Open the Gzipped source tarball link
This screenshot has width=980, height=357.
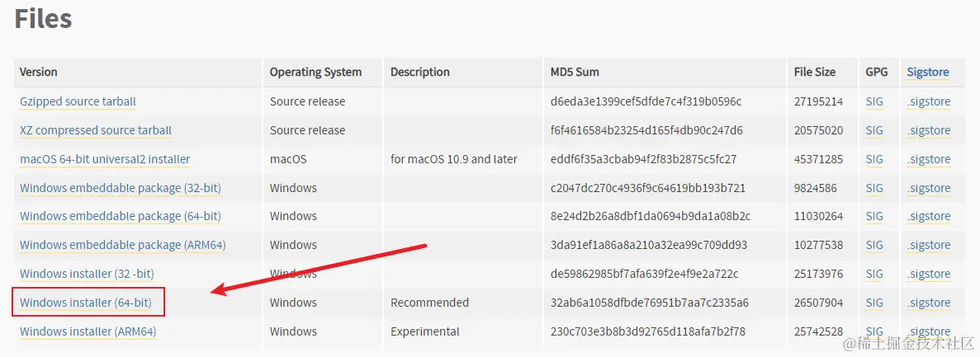point(78,101)
